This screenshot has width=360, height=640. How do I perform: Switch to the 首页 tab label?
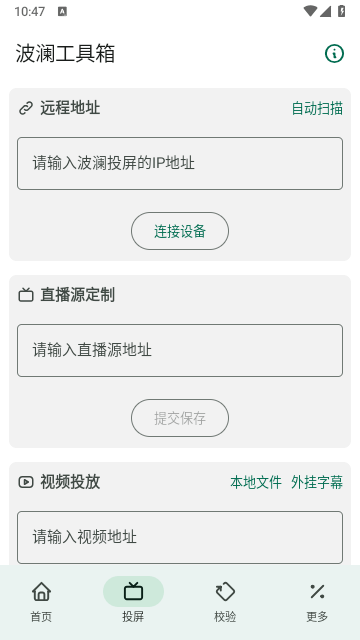tap(41, 616)
